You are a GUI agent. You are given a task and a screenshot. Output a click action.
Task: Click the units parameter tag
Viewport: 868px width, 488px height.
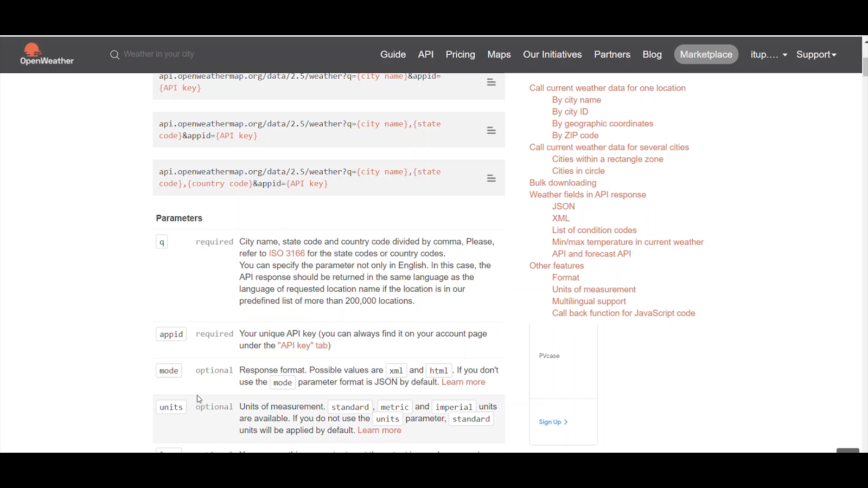point(171,407)
